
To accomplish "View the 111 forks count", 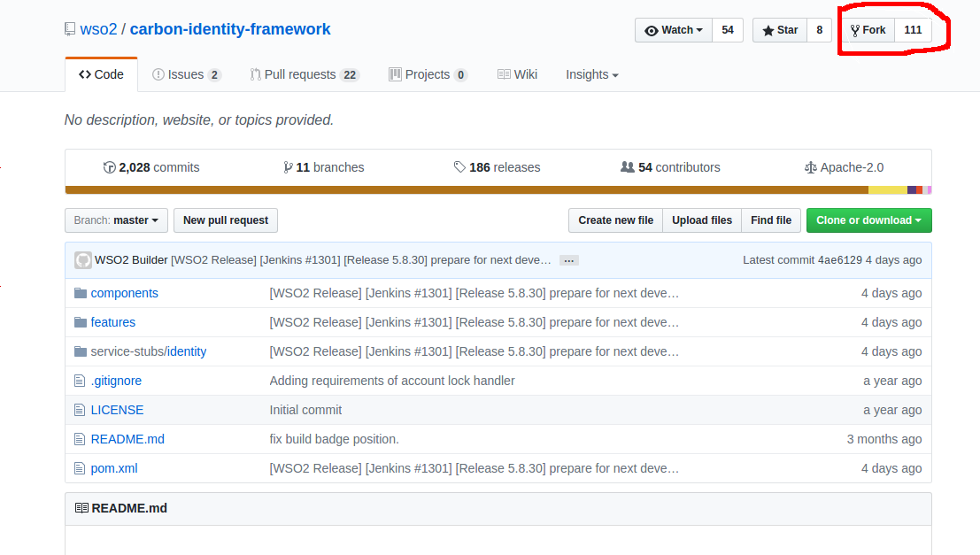I will click(x=913, y=30).
